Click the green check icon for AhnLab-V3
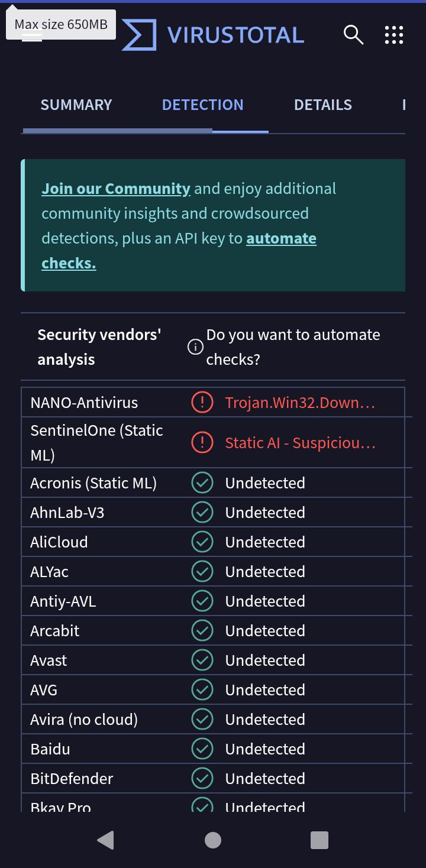Image resolution: width=426 pixels, height=868 pixels. click(202, 513)
